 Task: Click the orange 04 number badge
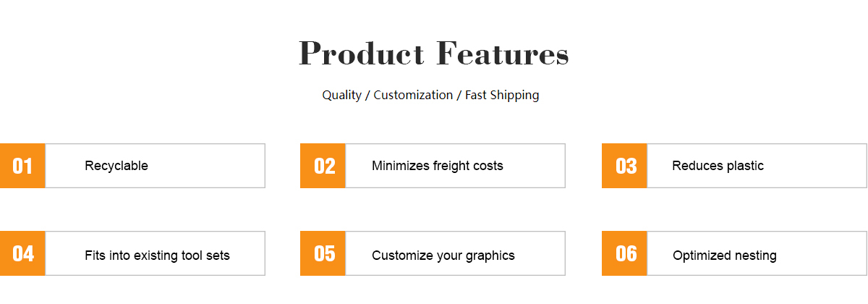click(x=22, y=253)
